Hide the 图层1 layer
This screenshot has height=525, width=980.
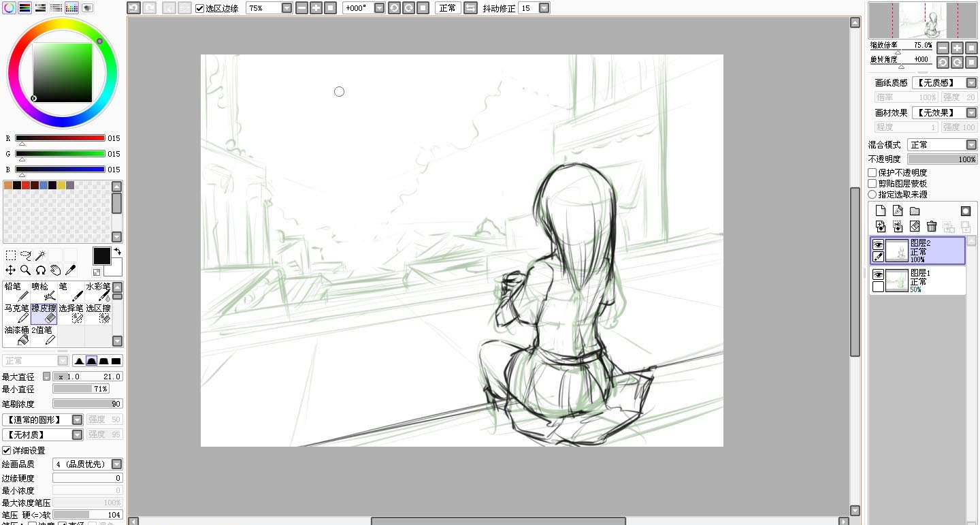pyautogui.click(x=878, y=274)
